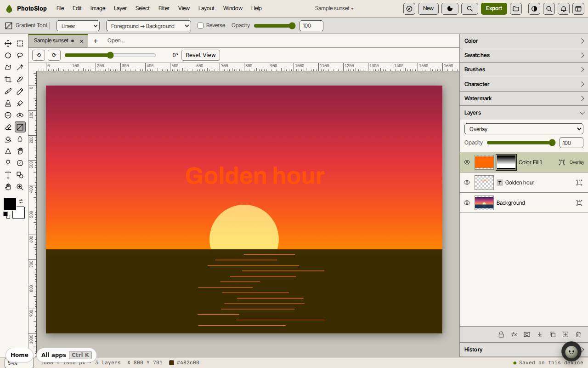Open the Linear gradient type dropdown

click(78, 26)
